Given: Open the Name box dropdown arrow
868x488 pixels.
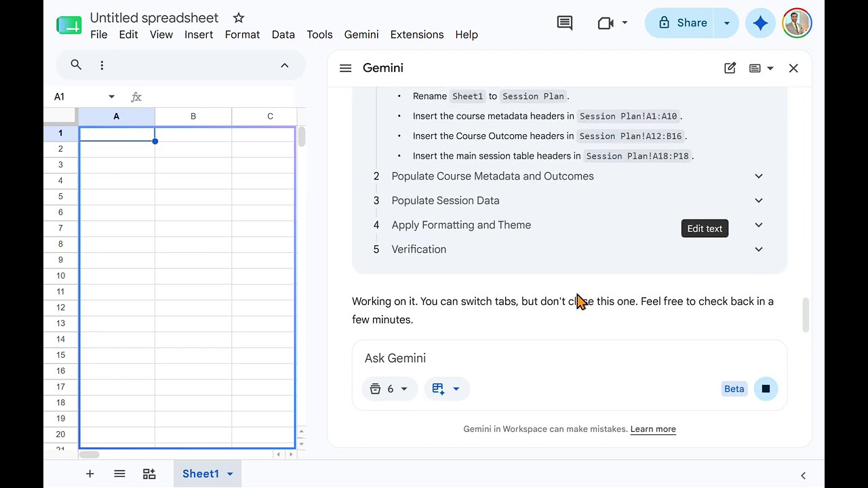Looking at the screenshot, I should point(112,97).
